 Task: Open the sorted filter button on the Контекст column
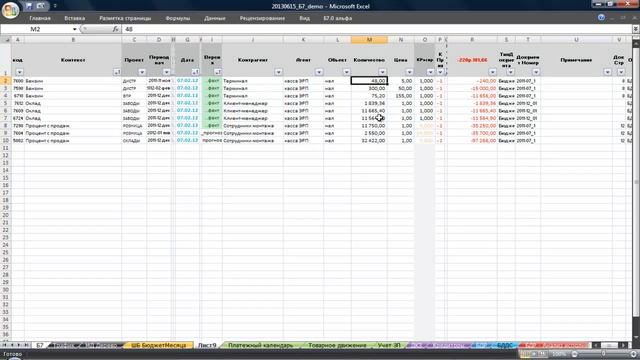click(x=117, y=72)
